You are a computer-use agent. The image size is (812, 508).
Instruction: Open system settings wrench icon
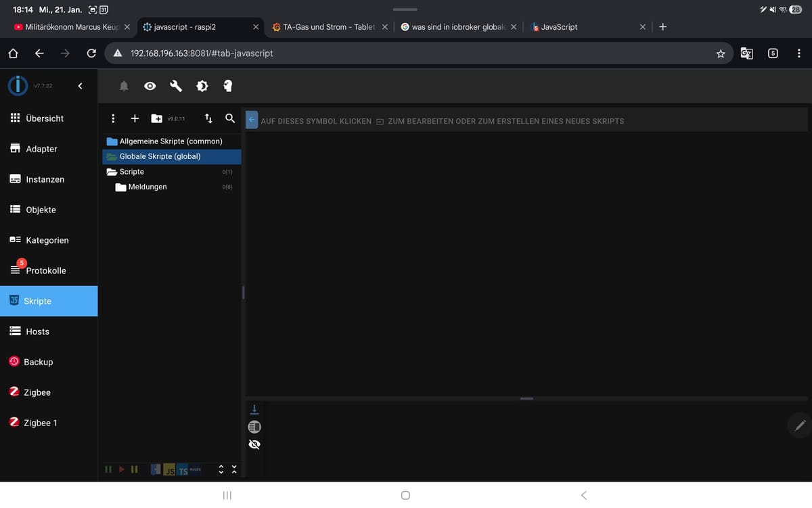[x=176, y=86]
